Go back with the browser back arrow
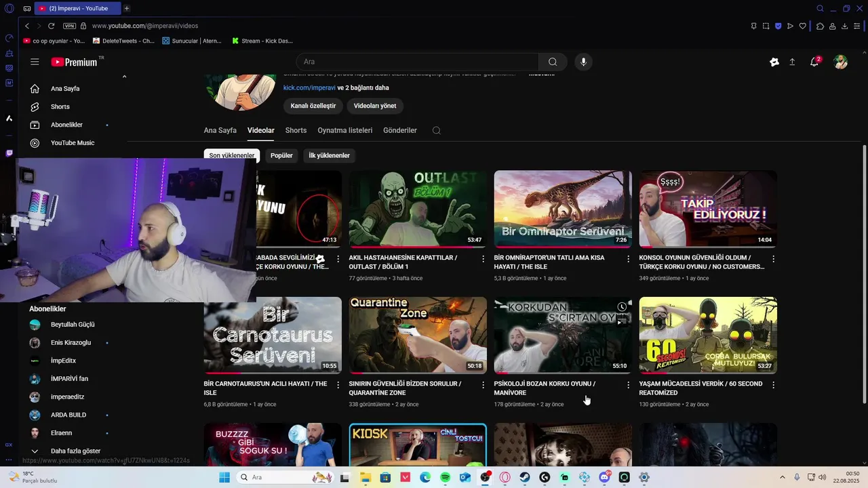 (x=27, y=26)
